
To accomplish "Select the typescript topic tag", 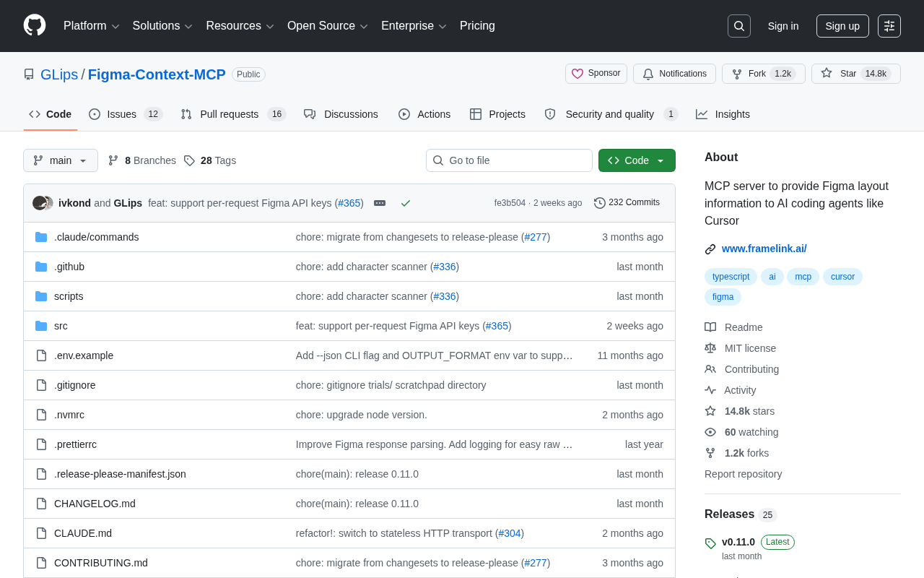I will pos(731,277).
